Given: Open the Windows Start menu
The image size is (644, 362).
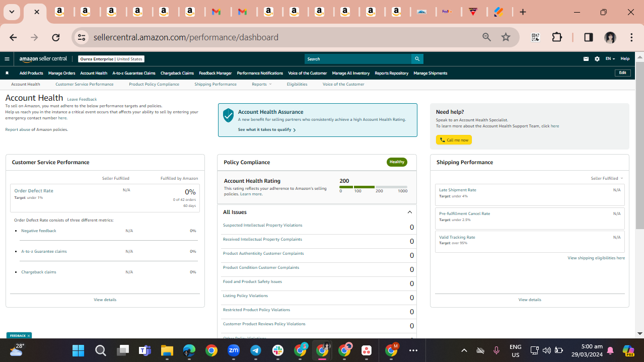Looking at the screenshot, I should (78, 350).
